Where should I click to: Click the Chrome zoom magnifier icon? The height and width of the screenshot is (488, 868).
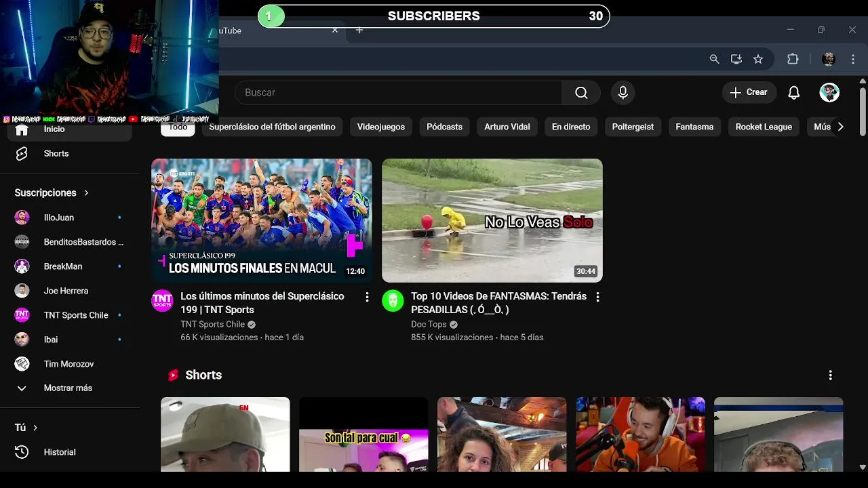(714, 59)
